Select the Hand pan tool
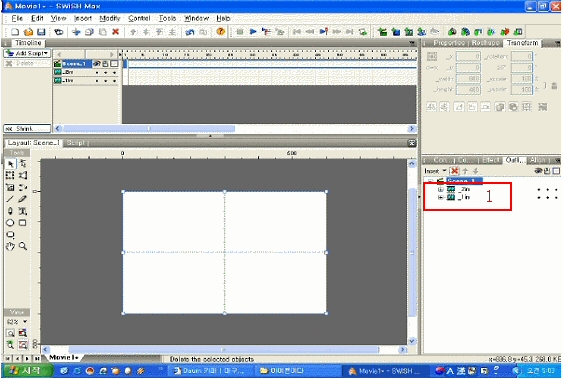The height and width of the screenshot is (379, 563). click(x=10, y=246)
